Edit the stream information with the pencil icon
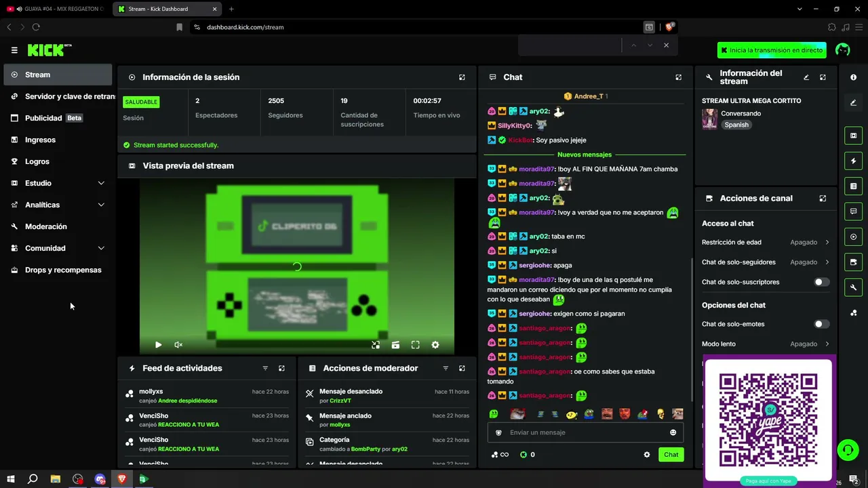 (x=806, y=77)
